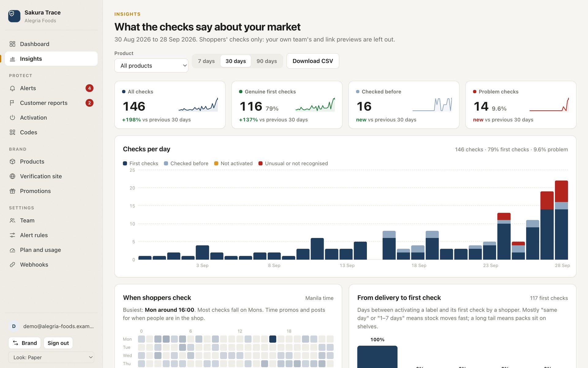Click the Alerts bell icon

click(x=12, y=88)
